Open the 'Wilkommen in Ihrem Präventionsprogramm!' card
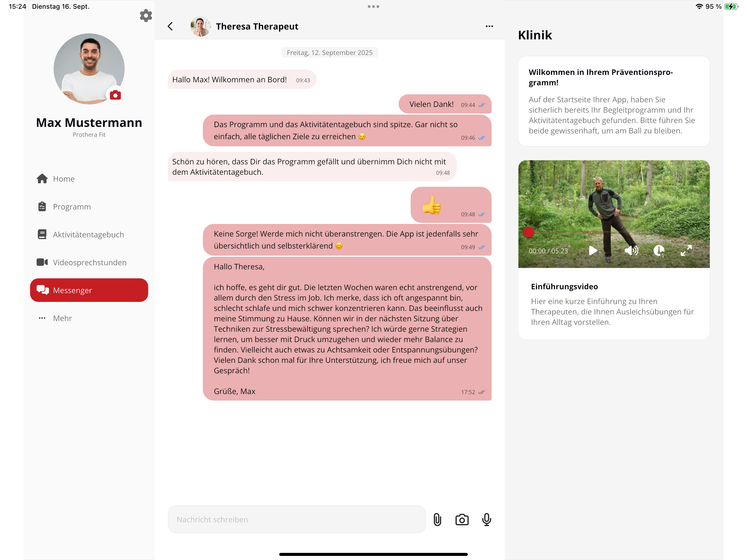The height and width of the screenshot is (560, 747). click(614, 101)
